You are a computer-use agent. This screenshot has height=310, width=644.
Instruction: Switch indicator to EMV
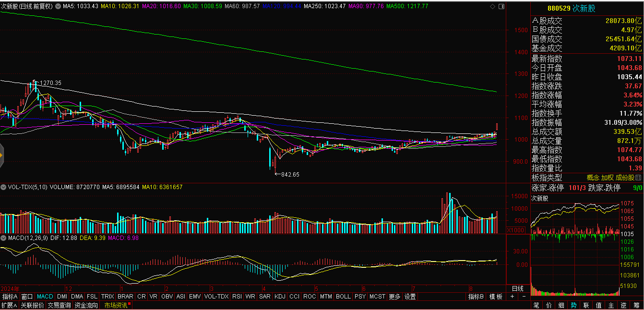[x=195, y=297]
